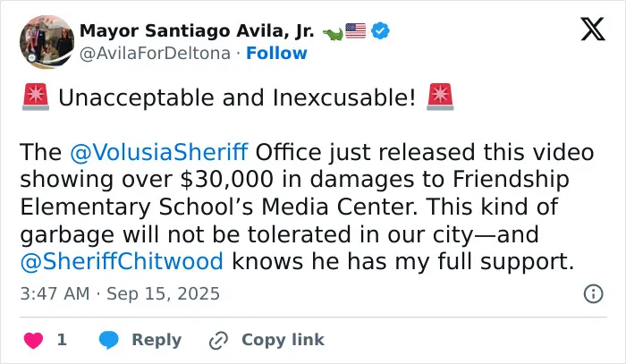
Task: Click the Copy link button text
Action: click(283, 340)
